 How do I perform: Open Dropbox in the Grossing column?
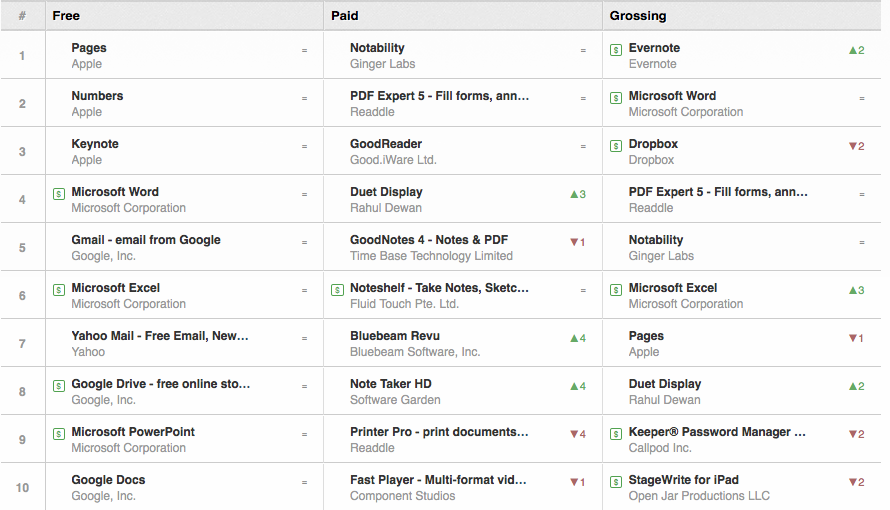653,144
